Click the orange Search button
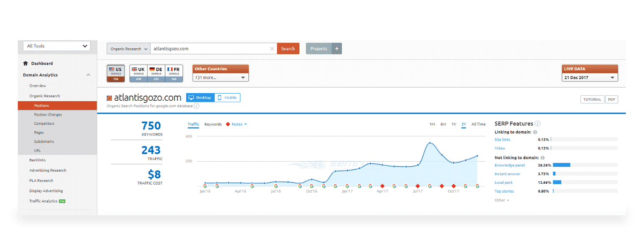The height and width of the screenshot is (237, 644). click(288, 49)
